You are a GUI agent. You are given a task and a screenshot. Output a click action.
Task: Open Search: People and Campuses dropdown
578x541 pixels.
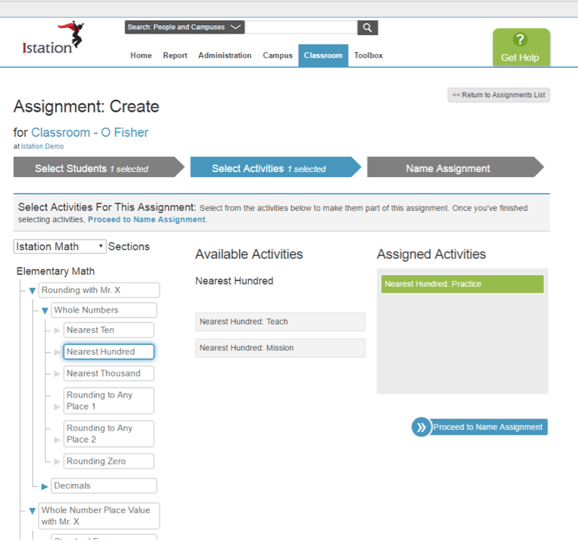tap(184, 27)
